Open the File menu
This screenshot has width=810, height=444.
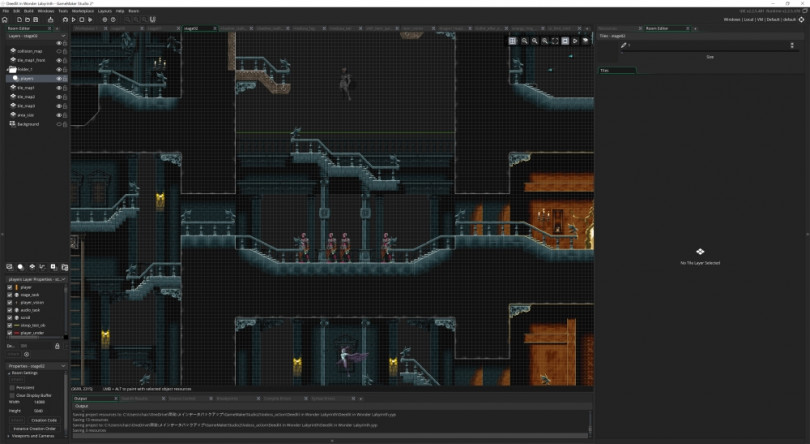click(x=6, y=11)
